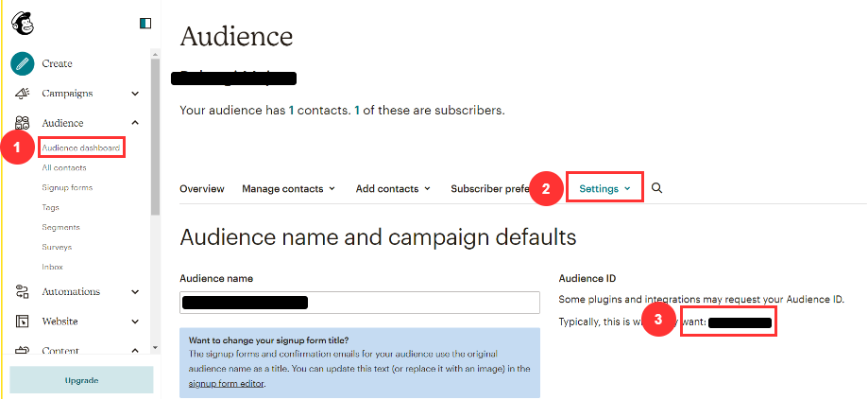This screenshot has height=400, width=868.
Task: Open the Manage contacts dropdown
Action: tap(288, 189)
